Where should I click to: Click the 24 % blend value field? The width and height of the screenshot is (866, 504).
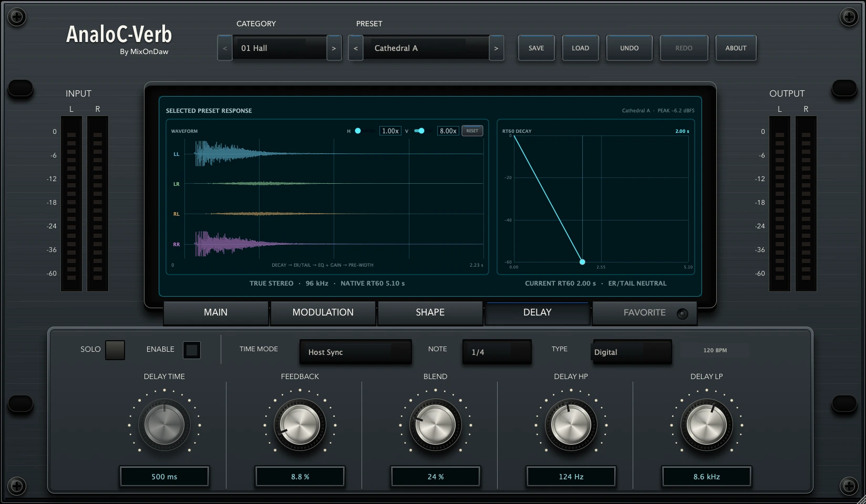tap(436, 477)
